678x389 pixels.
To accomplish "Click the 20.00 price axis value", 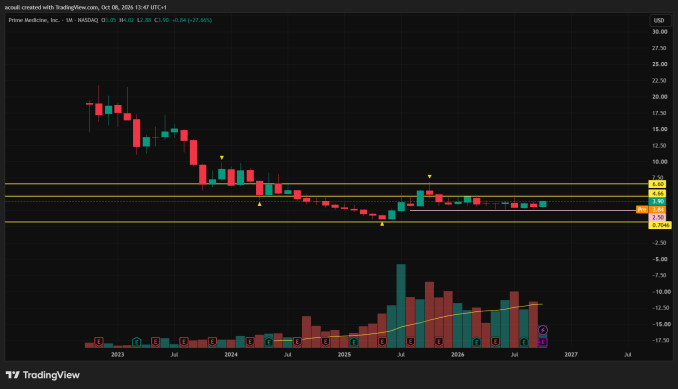I will (x=659, y=97).
